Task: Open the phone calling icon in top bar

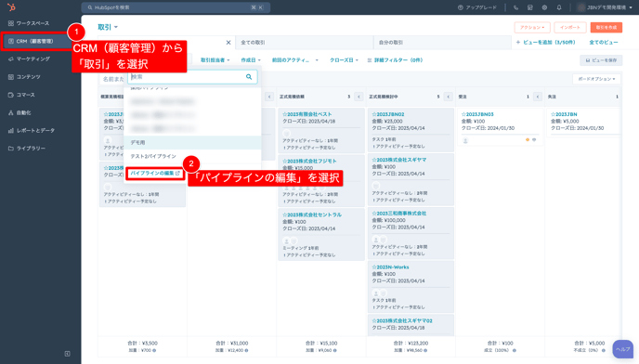Action: tap(515, 7)
